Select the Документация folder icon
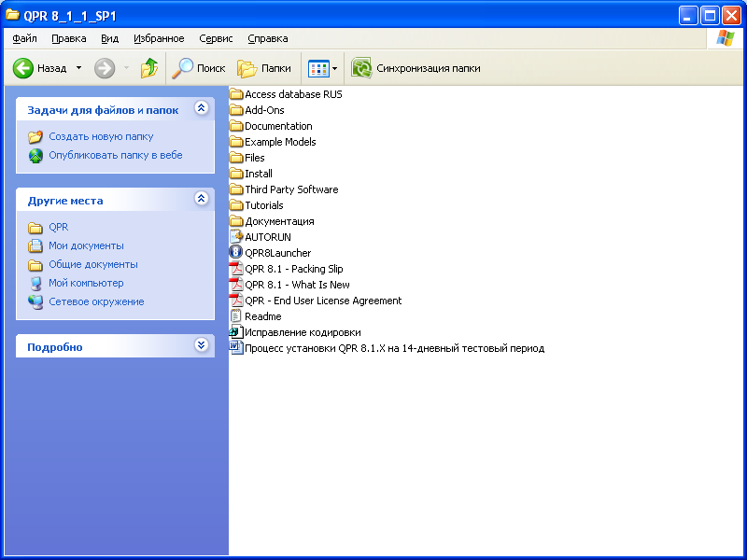 (x=236, y=221)
